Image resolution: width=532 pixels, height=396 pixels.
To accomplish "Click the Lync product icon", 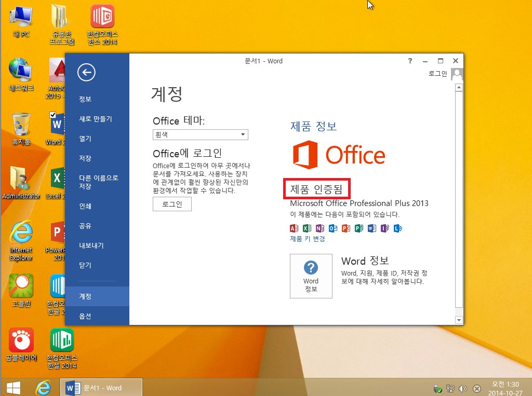I will tap(397, 228).
